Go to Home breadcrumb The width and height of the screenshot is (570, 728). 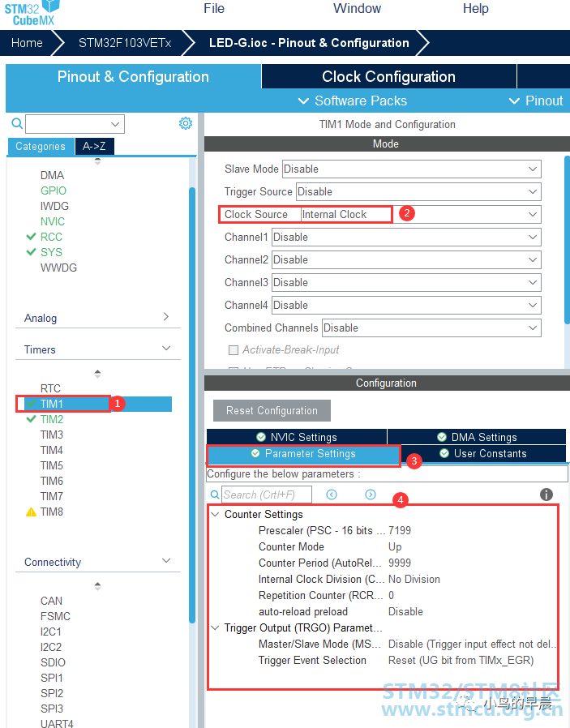27,43
